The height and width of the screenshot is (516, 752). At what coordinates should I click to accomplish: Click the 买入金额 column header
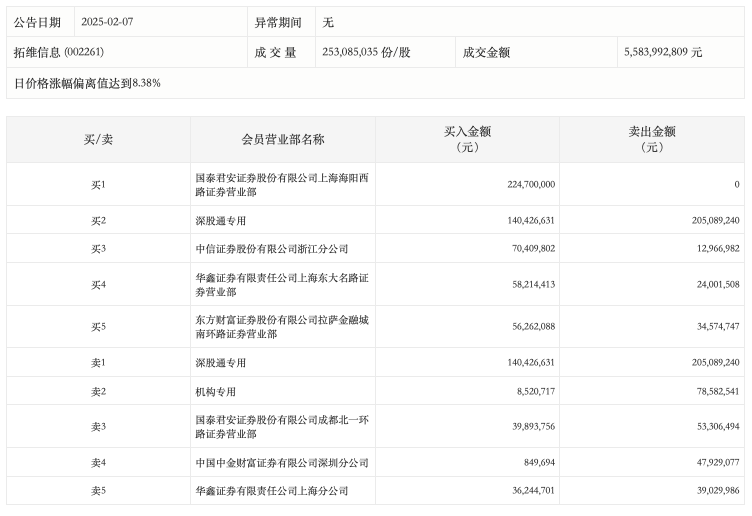[467, 139]
